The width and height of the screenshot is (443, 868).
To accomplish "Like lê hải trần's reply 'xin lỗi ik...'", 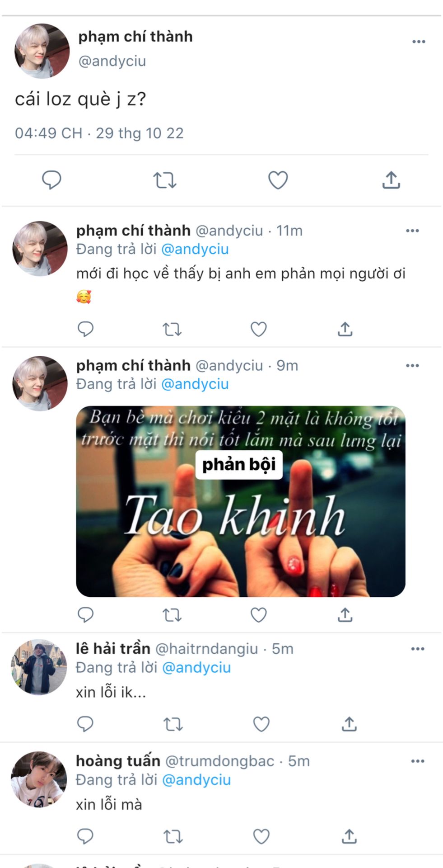I will pyautogui.click(x=261, y=724).
